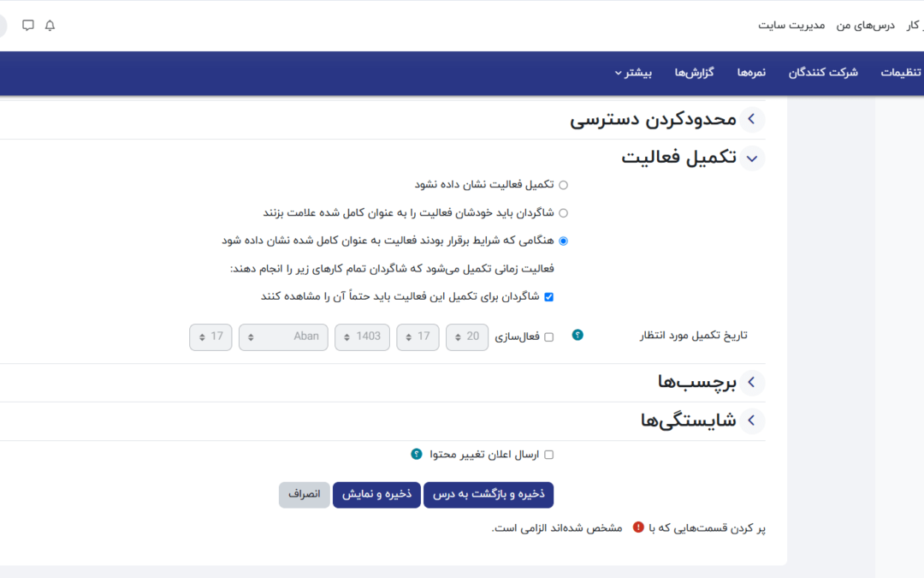924x578 pixels.
Task: Expand the برچسب‌ها section
Action: (752, 382)
